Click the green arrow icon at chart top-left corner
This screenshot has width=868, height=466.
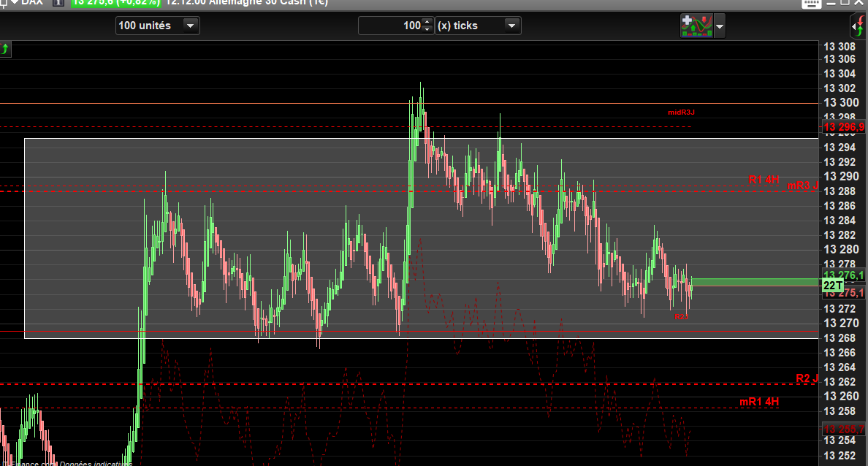click(5, 49)
